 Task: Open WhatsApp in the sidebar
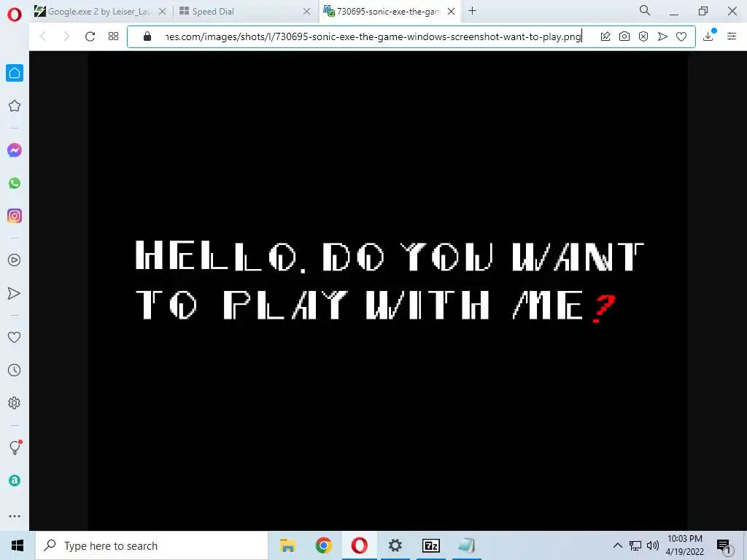(15, 183)
